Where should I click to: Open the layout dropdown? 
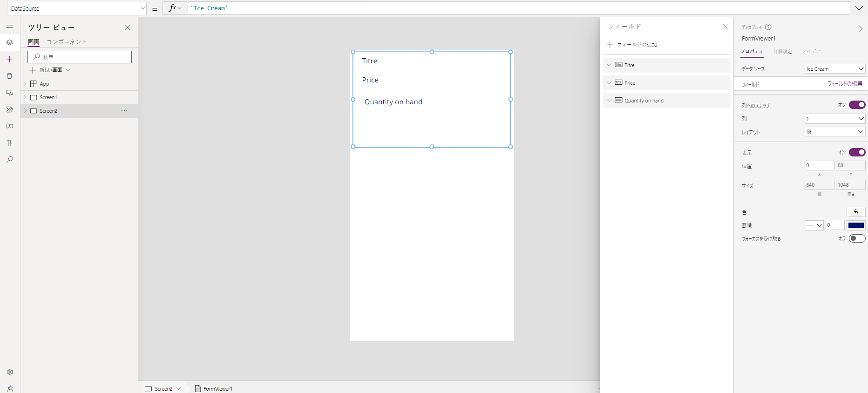[x=835, y=132]
